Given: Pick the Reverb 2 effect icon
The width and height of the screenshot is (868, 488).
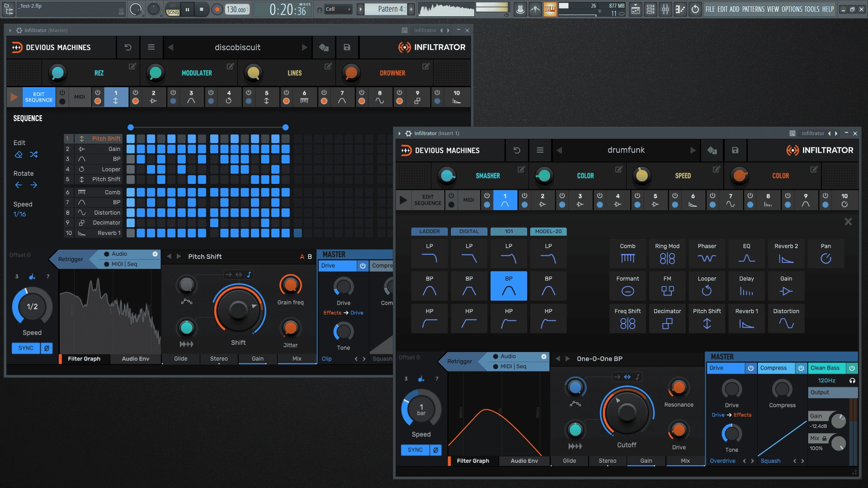Looking at the screenshot, I should 786,253.
